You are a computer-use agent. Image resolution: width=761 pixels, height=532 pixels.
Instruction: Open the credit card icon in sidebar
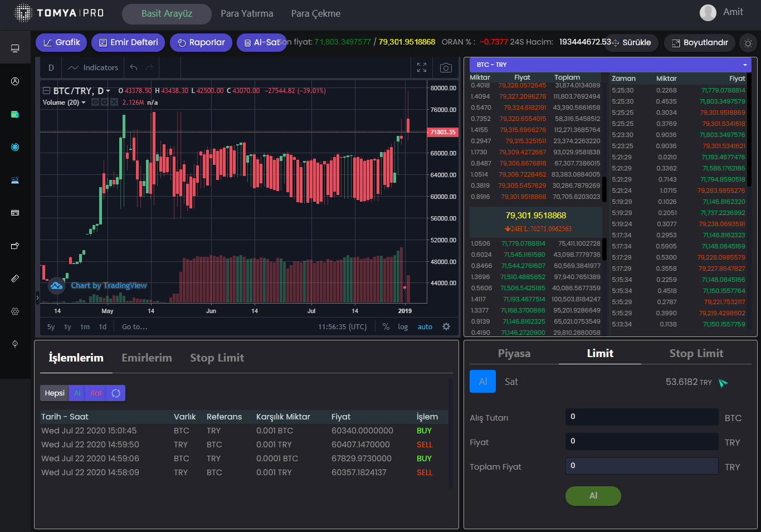(x=15, y=213)
